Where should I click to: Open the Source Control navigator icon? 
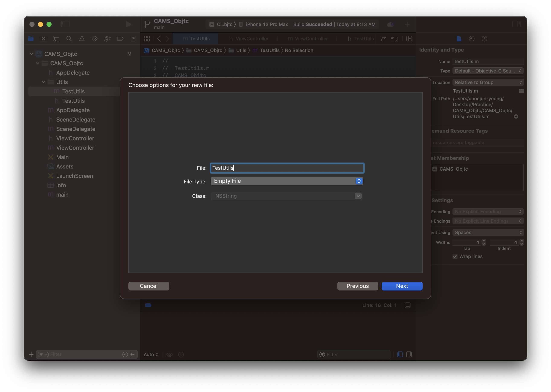pos(43,39)
